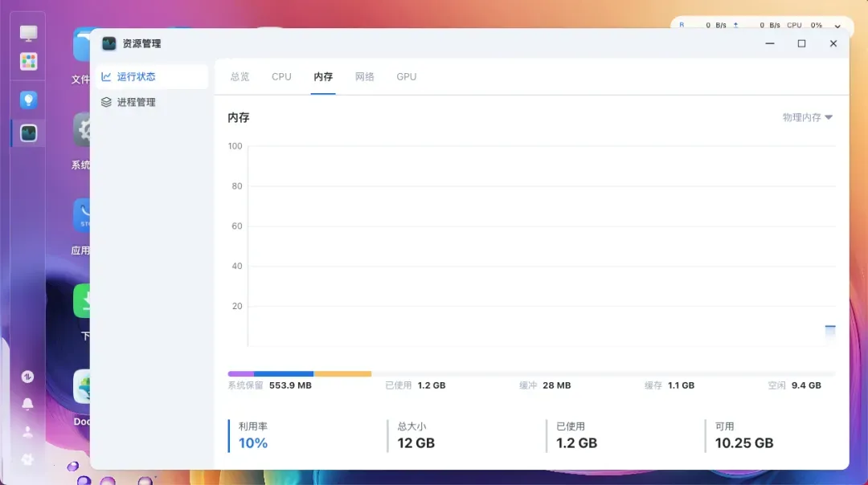Screen dimensions: 868x485
Task: Open the desktop monitor icon in the dock
Action: pyautogui.click(x=29, y=34)
